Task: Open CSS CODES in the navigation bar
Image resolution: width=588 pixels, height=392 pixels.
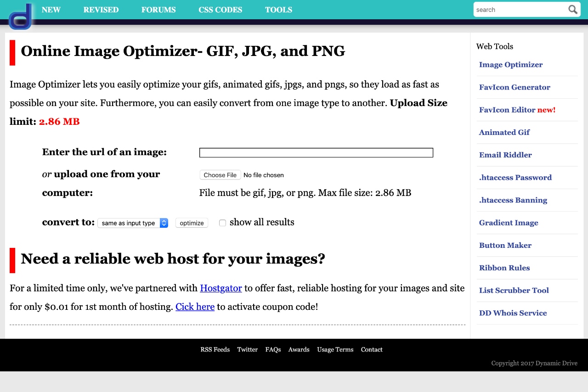Action: click(220, 10)
